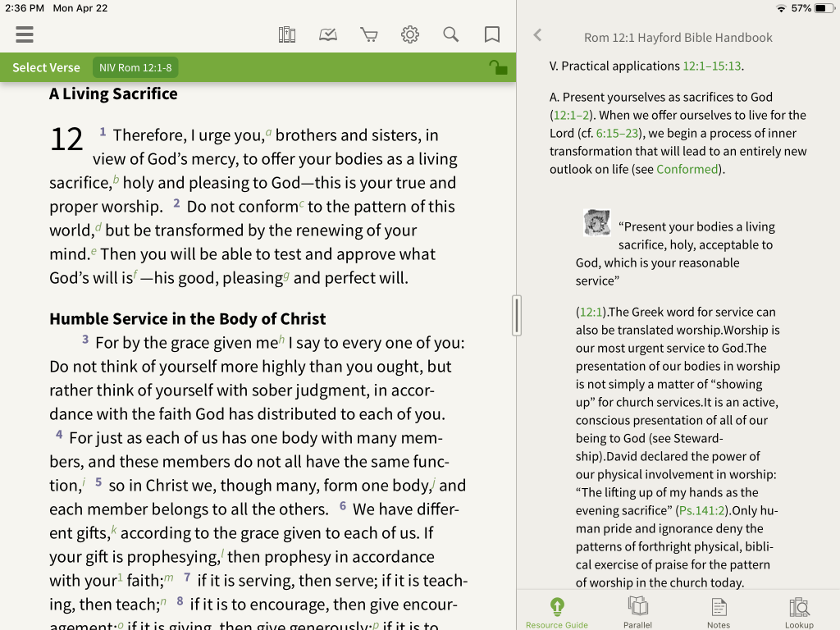Screen dimensions: 840x630
Task: Tap the wreath thumbnail image beside the quote
Action: (x=597, y=223)
